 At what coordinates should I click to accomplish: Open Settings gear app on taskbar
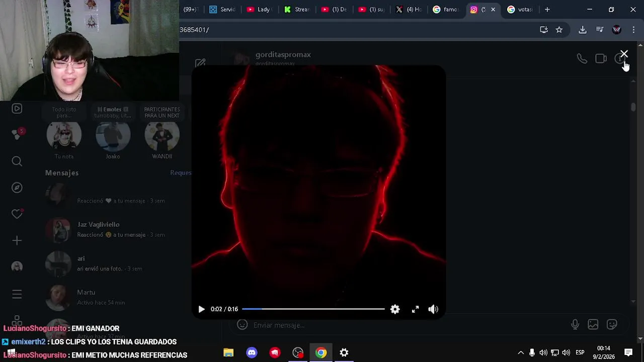pyautogui.click(x=344, y=352)
